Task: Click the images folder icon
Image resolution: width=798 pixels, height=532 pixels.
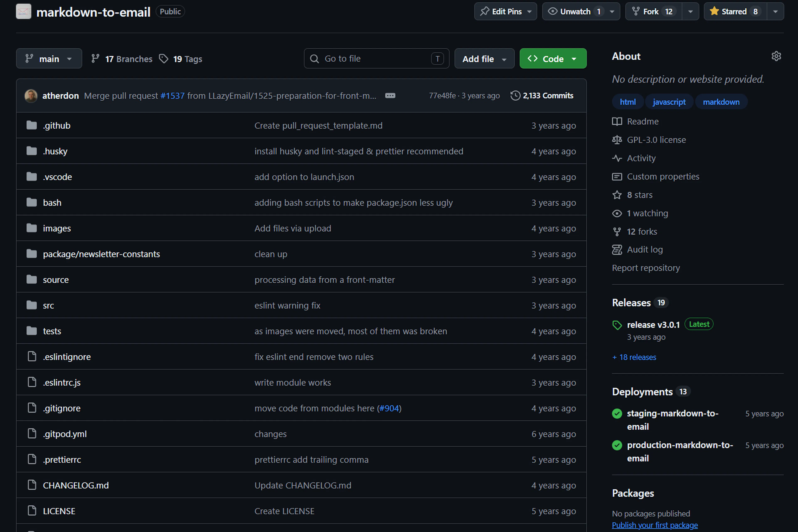Action: tap(32, 228)
